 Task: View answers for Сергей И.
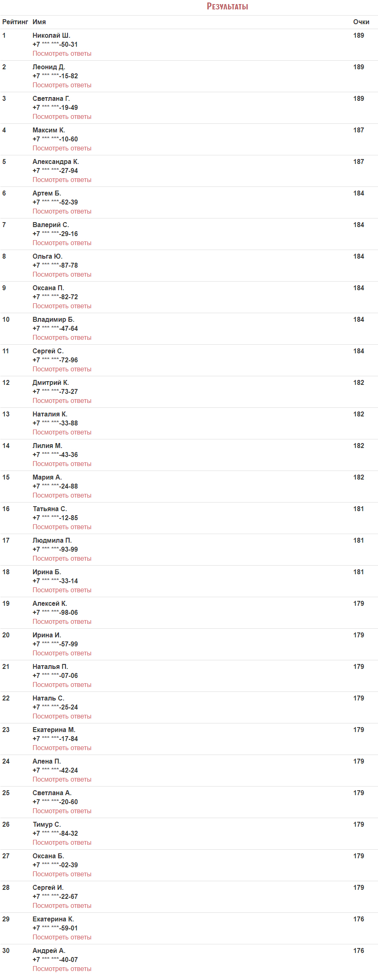[62, 906]
